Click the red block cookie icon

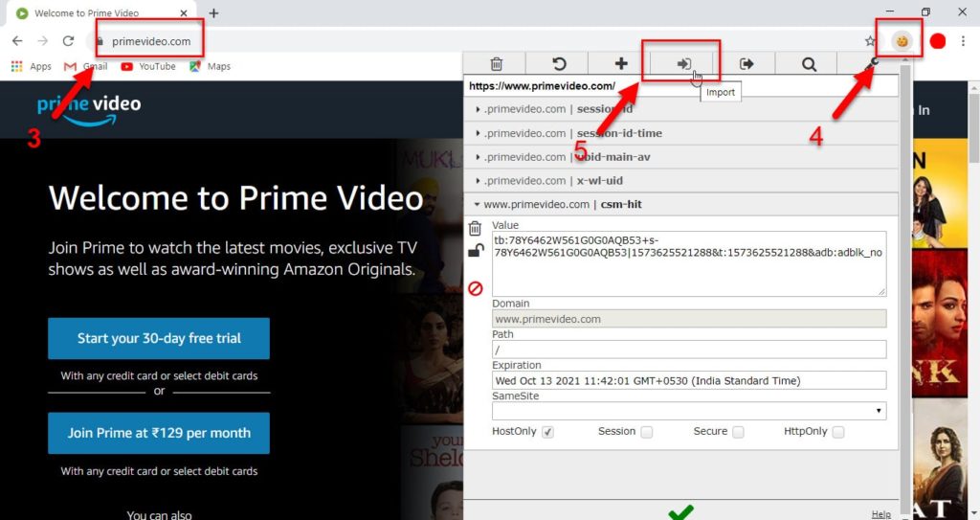click(x=476, y=288)
